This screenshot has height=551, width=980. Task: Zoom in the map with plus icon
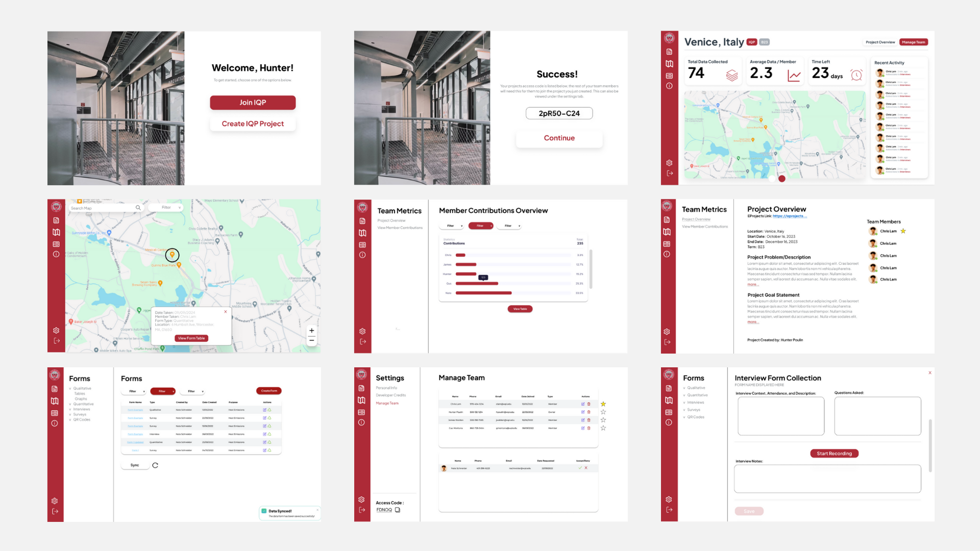coord(311,331)
